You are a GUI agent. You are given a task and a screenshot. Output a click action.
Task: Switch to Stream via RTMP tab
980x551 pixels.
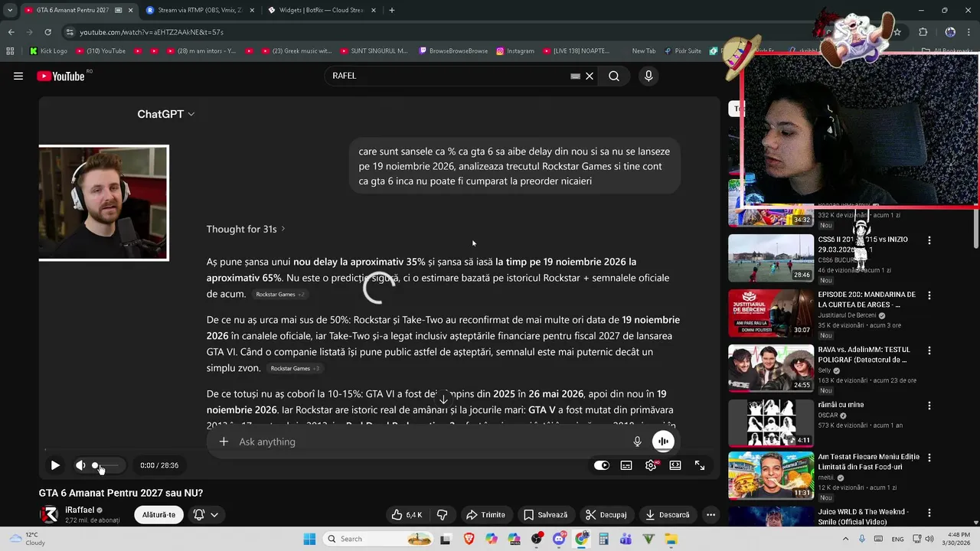click(x=198, y=10)
